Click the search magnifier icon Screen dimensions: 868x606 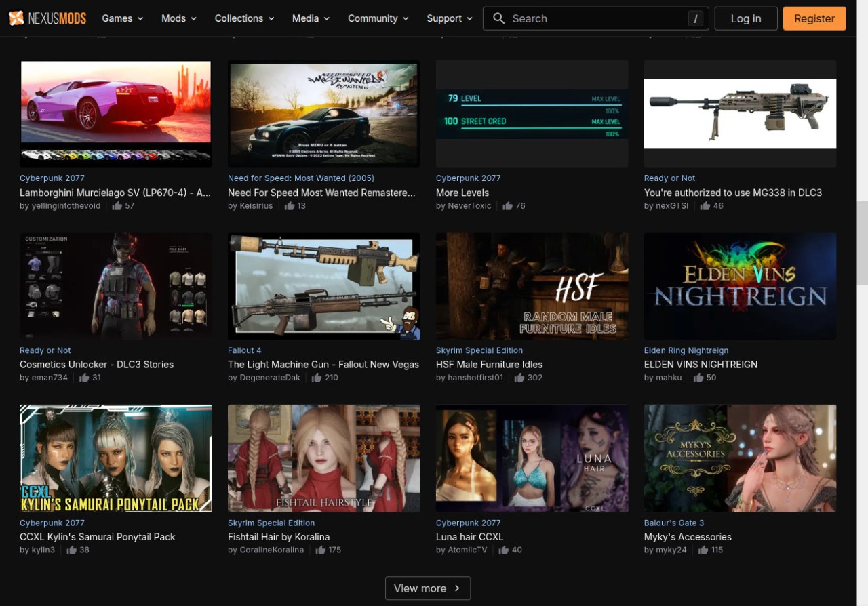point(498,18)
